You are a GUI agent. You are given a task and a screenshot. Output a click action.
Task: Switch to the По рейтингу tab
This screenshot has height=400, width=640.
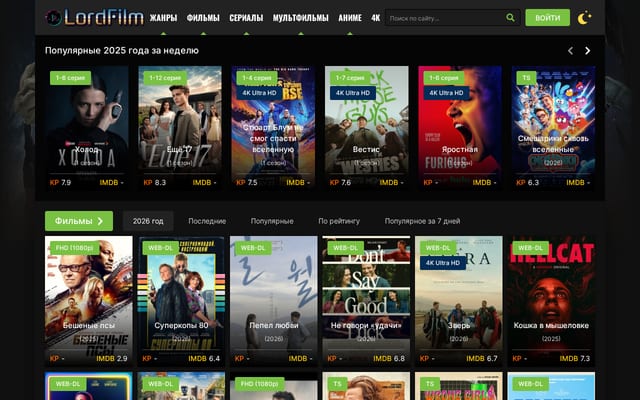tap(339, 221)
